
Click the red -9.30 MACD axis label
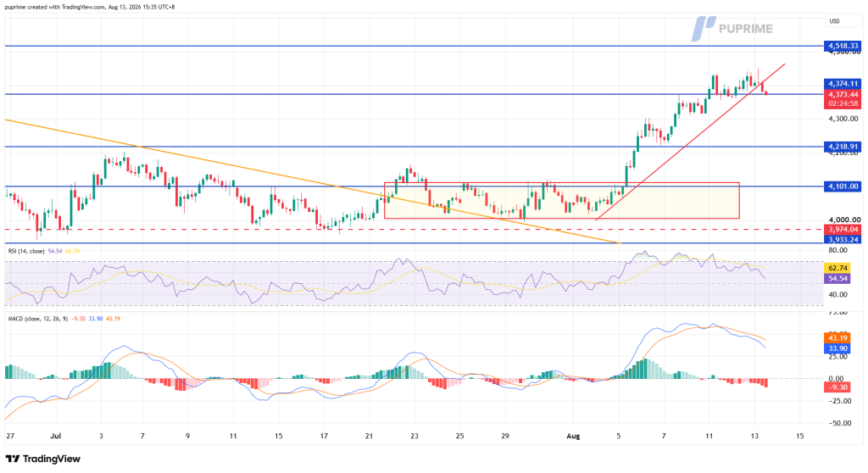point(837,387)
